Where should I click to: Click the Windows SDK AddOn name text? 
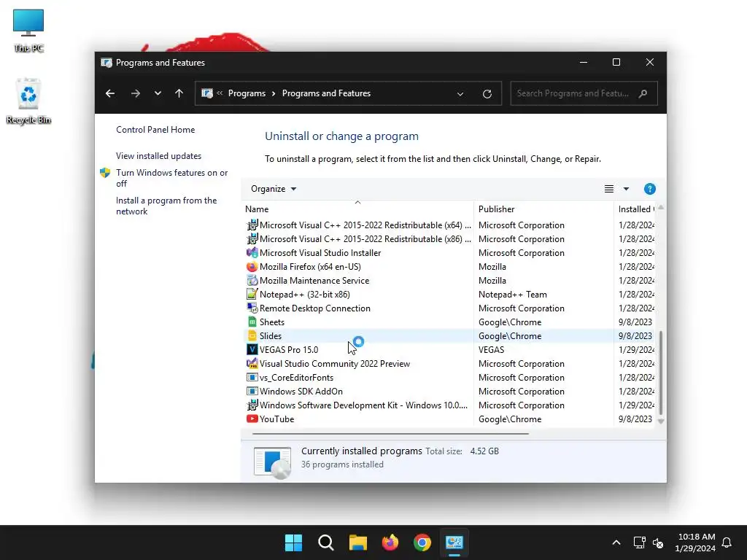[x=301, y=391]
